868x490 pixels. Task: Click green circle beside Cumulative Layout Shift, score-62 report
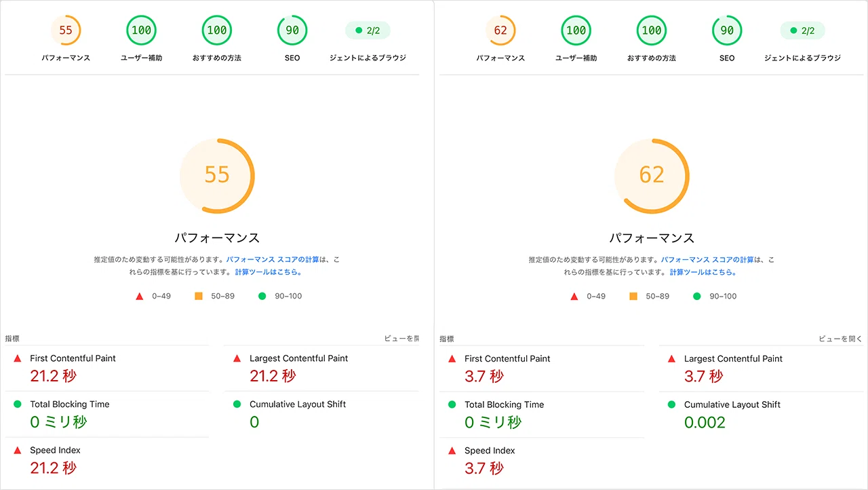click(672, 404)
